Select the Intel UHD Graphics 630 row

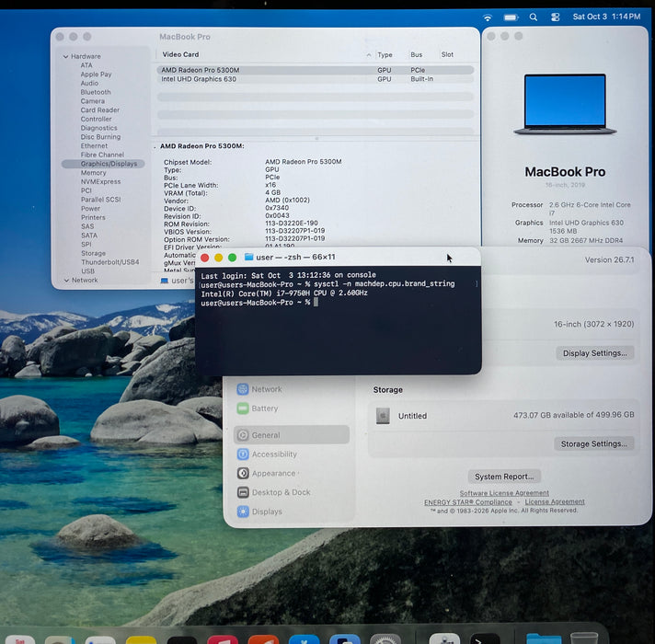tap(316, 79)
